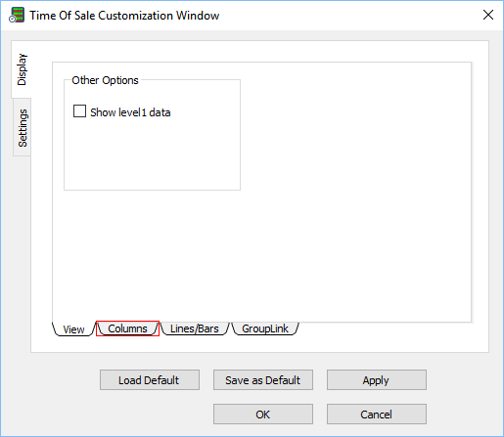The image size is (504, 437).
Task: Click empty space inside the Other Options box
Action: 152,156
